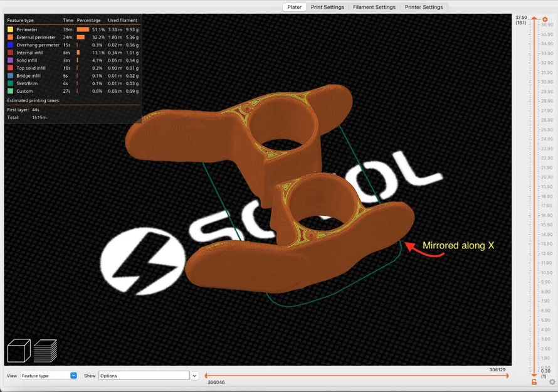Open the vertical slider gear settings

click(552, 382)
